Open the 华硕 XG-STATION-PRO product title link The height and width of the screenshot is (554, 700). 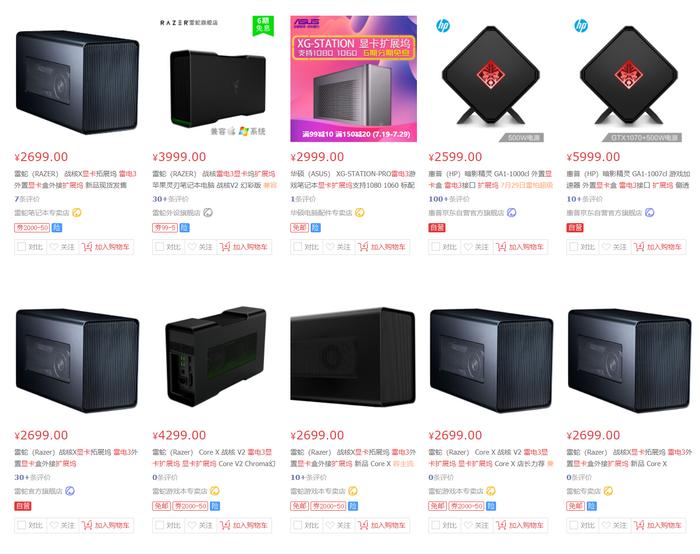(353, 179)
